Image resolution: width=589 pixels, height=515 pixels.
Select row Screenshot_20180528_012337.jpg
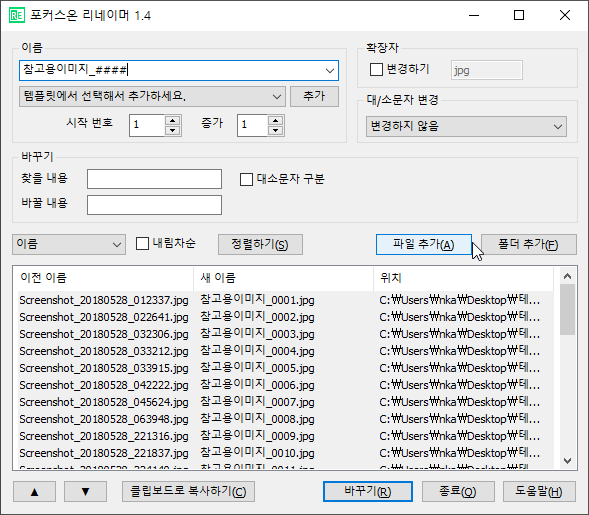285,301
